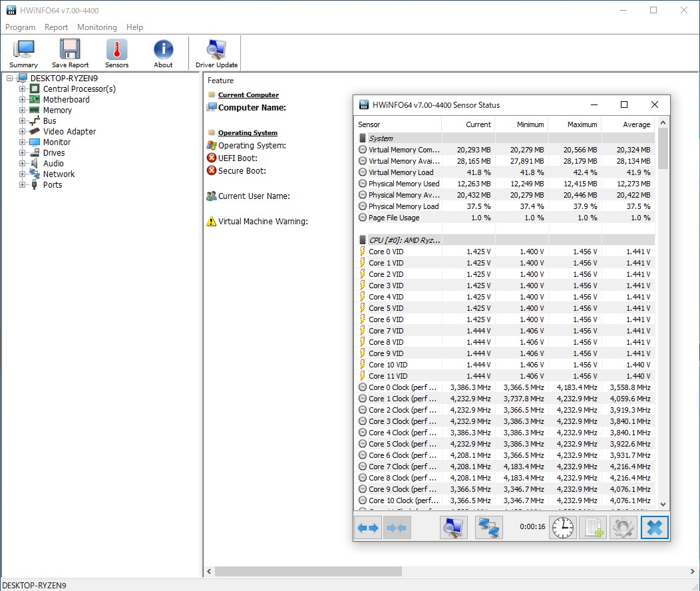
Task: Maximize the Sensor Status window
Action: (624, 104)
